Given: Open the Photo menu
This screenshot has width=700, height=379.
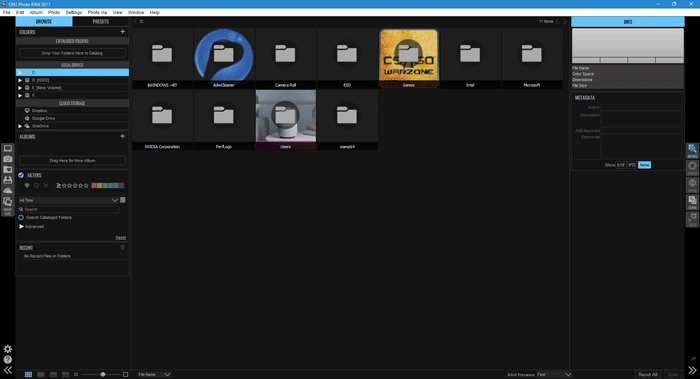Looking at the screenshot, I should pos(54,12).
